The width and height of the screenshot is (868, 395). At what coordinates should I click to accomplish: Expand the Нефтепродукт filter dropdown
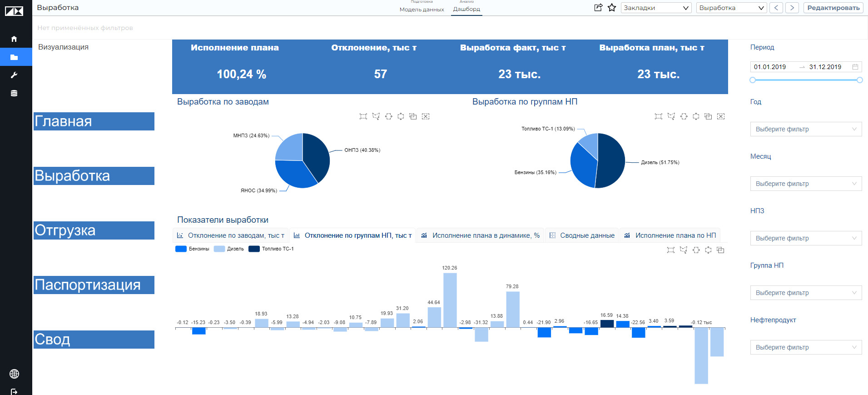tap(806, 347)
